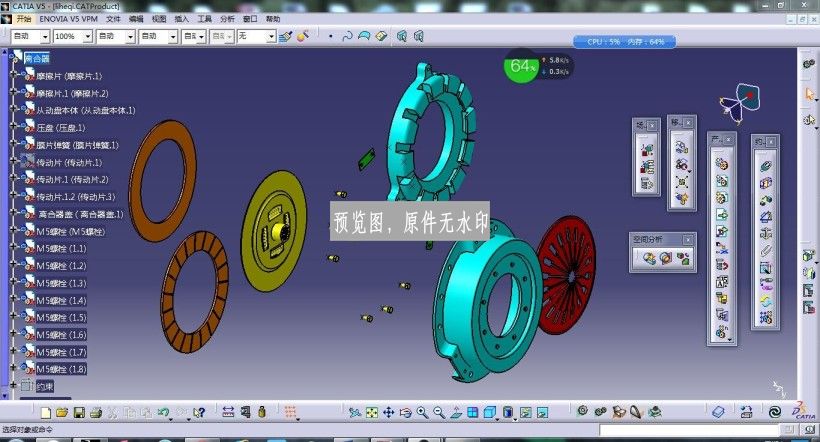
Task: Click the Zoom In magnifier icon
Action: (x=422, y=413)
